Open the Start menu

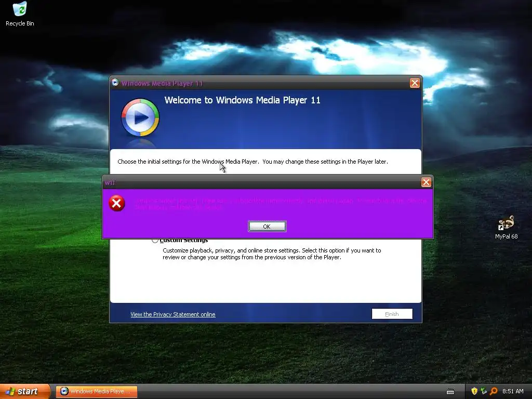(x=24, y=391)
